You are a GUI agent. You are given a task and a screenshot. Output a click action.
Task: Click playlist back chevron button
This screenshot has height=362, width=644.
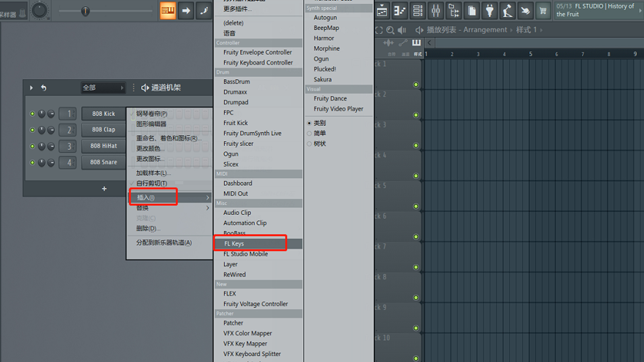pyautogui.click(x=429, y=43)
